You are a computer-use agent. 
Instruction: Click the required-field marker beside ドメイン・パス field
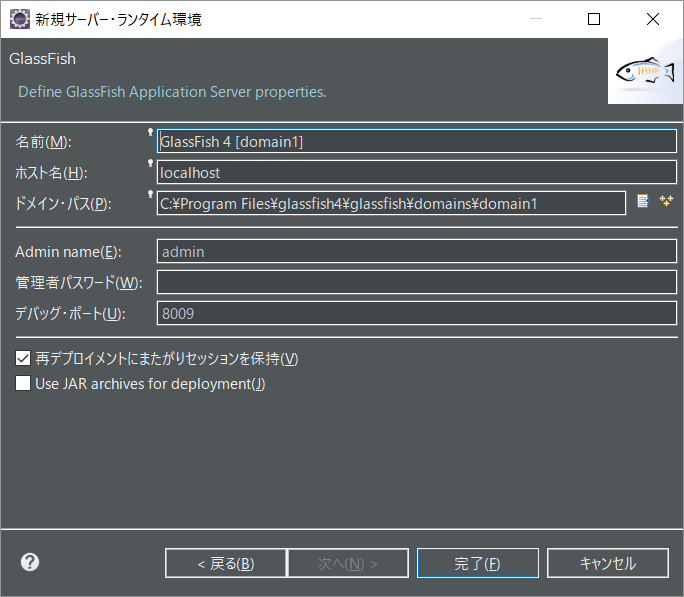pyautogui.click(x=150, y=194)
